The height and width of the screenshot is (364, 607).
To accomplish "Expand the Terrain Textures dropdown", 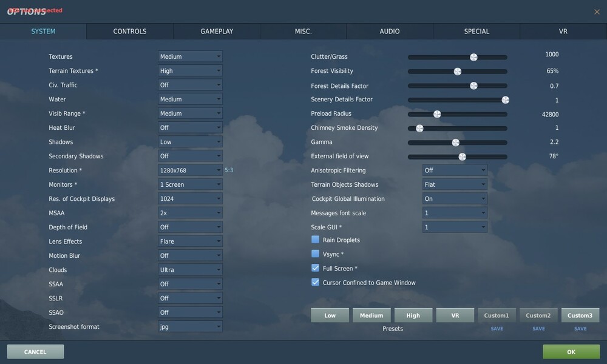I will [190, 71].
